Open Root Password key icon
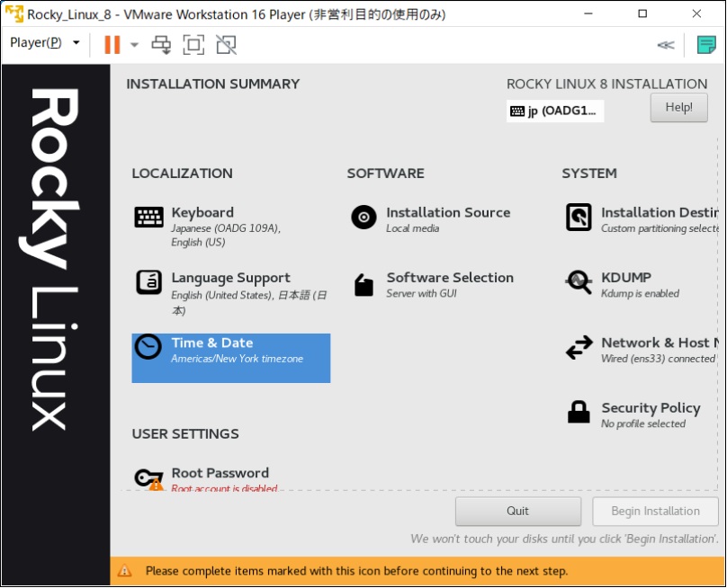Image resolution: width=727 pixels, height=588 pixels. (x=148, y=477)
